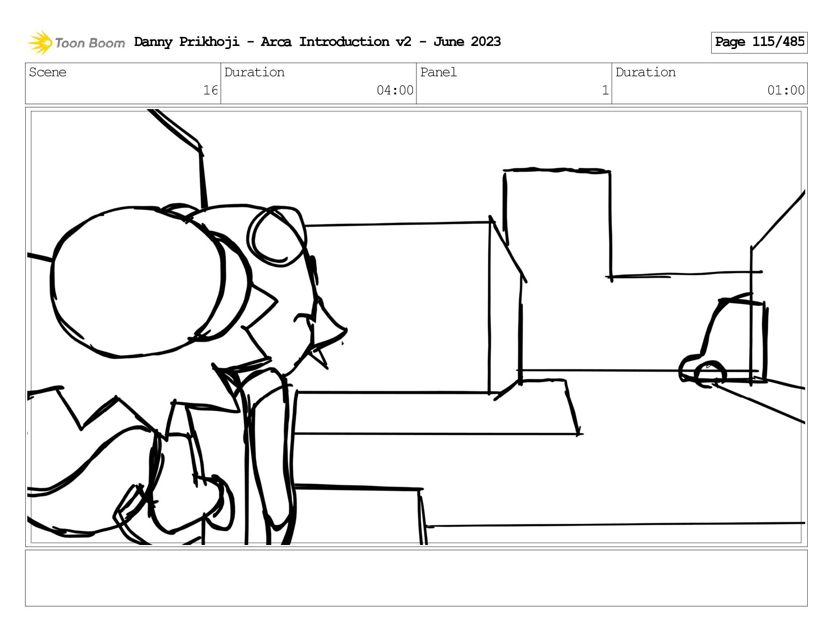The width and height of the screenshot is (834, 644).
Task: Click the storyboard panel sketch
Action: pyautogui.click(x=416, y=327)
